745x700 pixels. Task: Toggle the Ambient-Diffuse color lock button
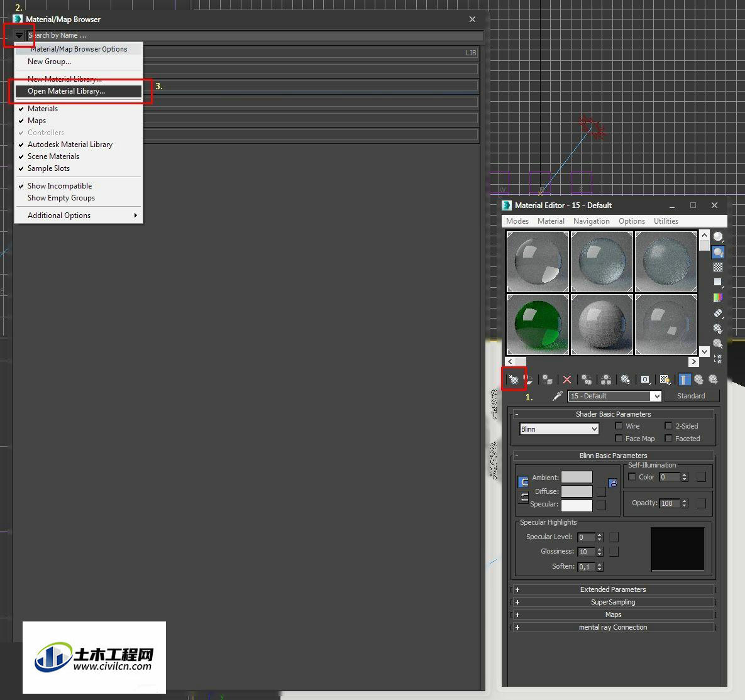click(x=523, y=482)
